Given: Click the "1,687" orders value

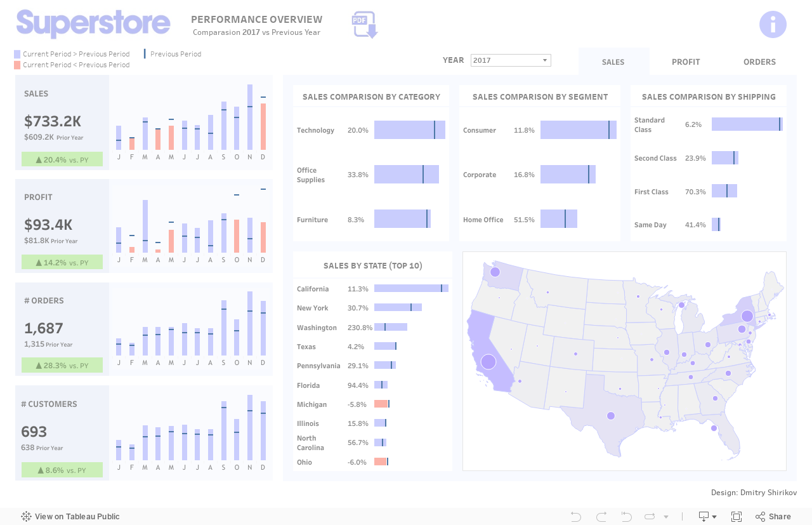Looking at the screenshot, I should [x=44, y=328].
